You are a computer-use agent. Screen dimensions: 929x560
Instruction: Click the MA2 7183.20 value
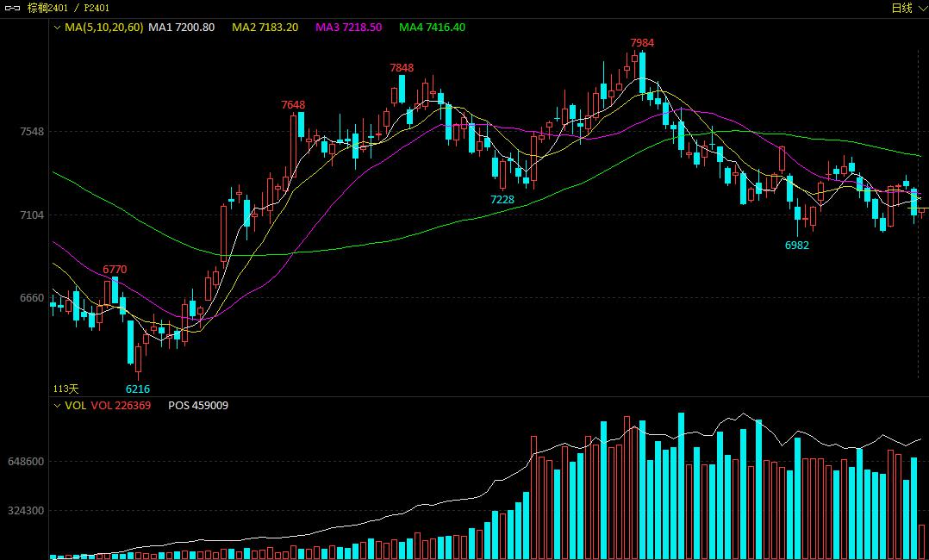point(265,28)
